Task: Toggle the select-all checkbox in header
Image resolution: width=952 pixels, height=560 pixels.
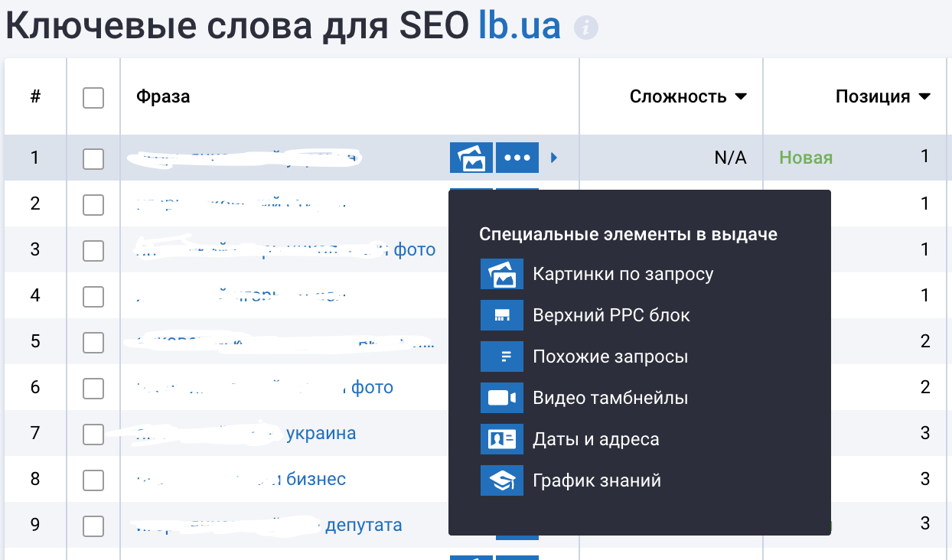Action: click(93, 97)
